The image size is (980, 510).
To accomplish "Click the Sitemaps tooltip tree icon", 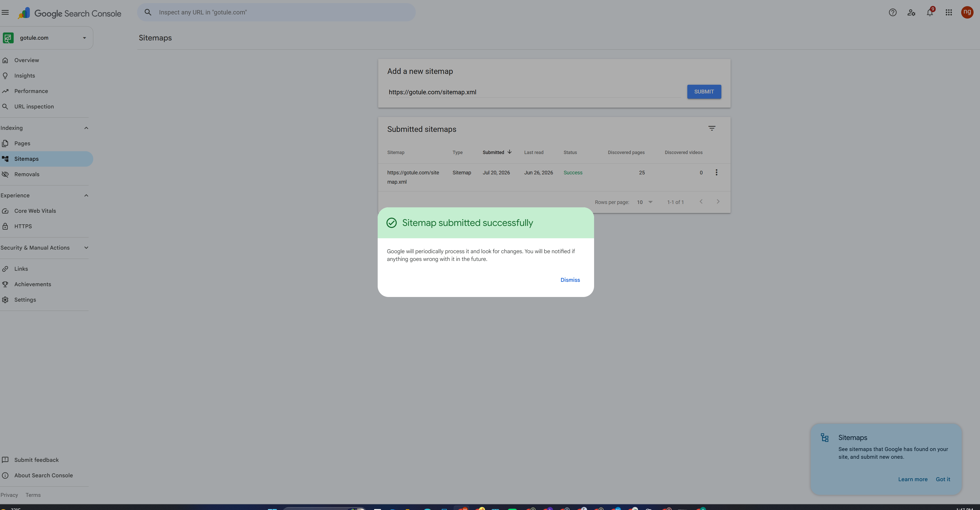I will 825,438.
